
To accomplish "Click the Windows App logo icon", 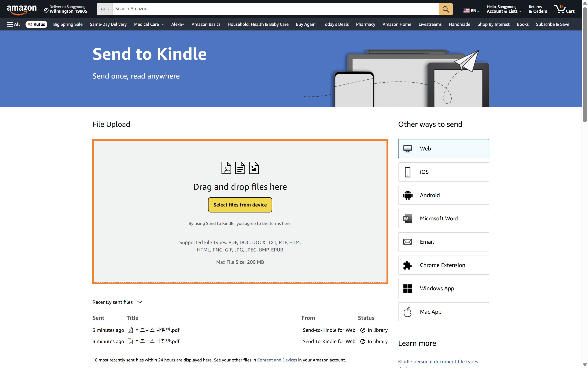I will tap(408, 289).
